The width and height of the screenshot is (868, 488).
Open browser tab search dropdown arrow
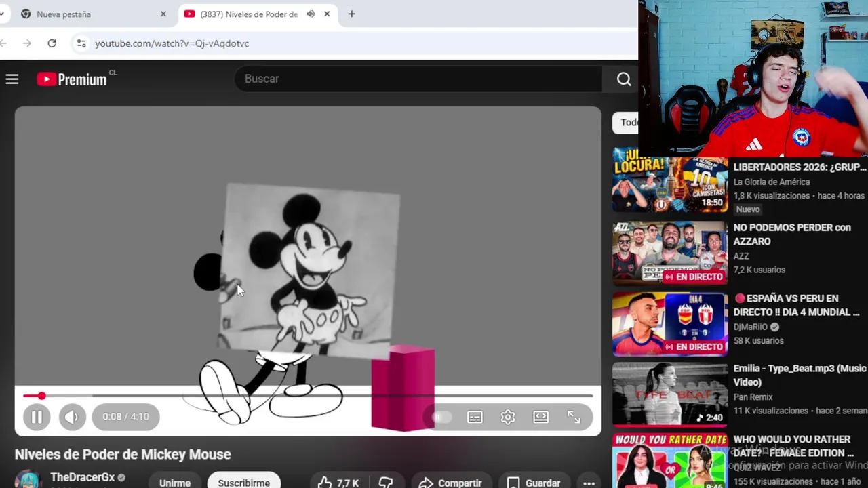click(x=2, y=14)
